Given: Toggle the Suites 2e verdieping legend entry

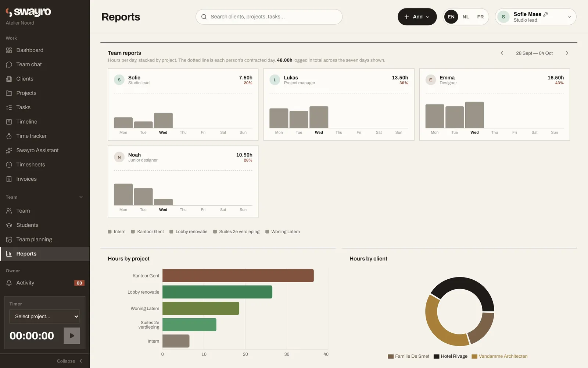Looking at the screenshot, I should (x=236, y=232).
